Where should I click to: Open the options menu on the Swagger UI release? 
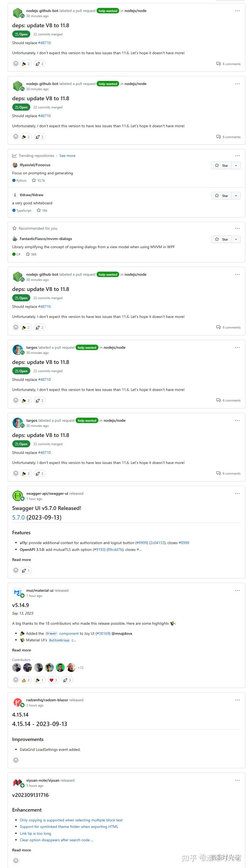point(237,493)
